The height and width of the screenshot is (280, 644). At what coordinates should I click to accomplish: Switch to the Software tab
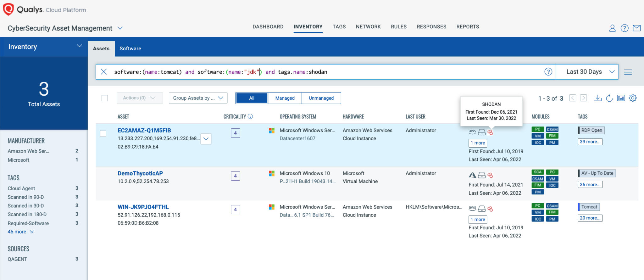[x=130, y=48]
